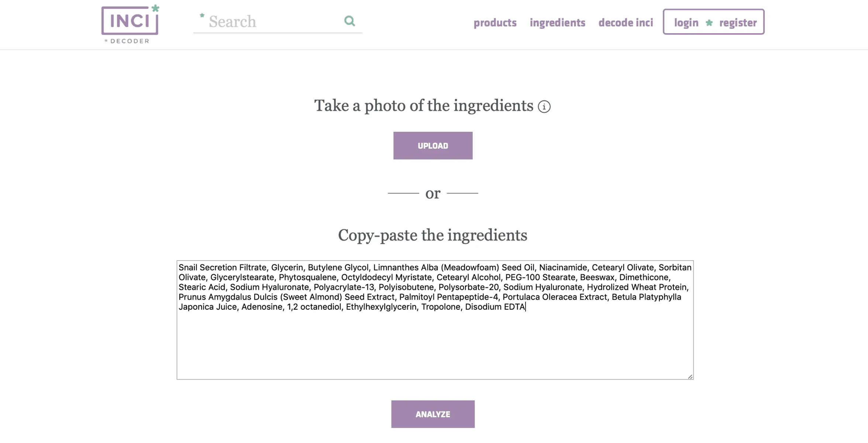This screenshot has width=868, height=443.
Task: Click the 'Take a photo of the ingredients' heading
Action: coord(424,106)
